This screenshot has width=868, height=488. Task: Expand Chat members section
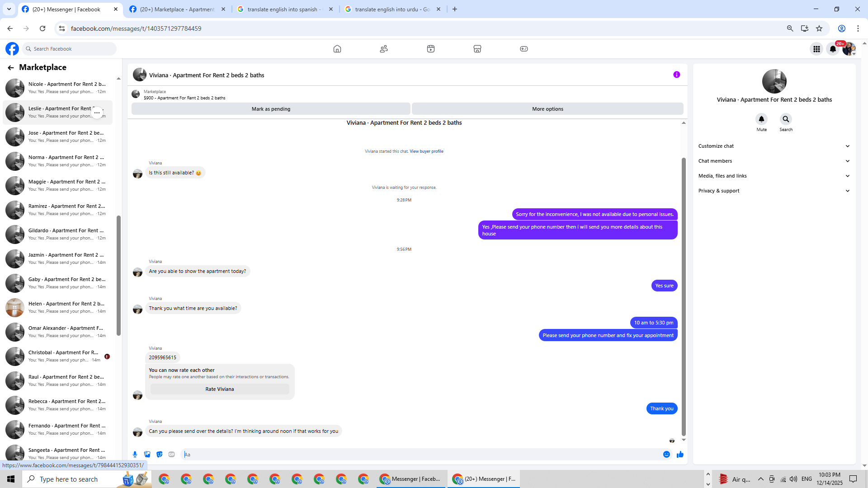click(x=774, y=161)
